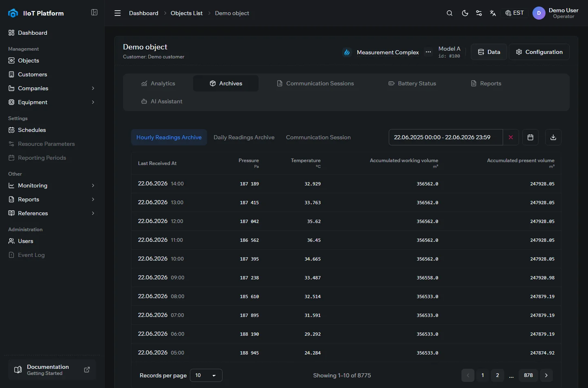
Task: Open the Records per page dropdown
Action: 206,375
